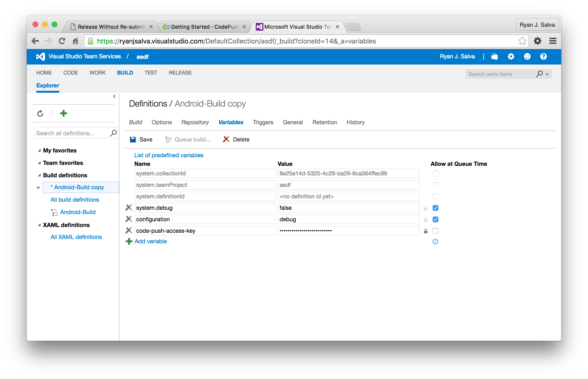Click the Search all definitions input field

[71, 133]
